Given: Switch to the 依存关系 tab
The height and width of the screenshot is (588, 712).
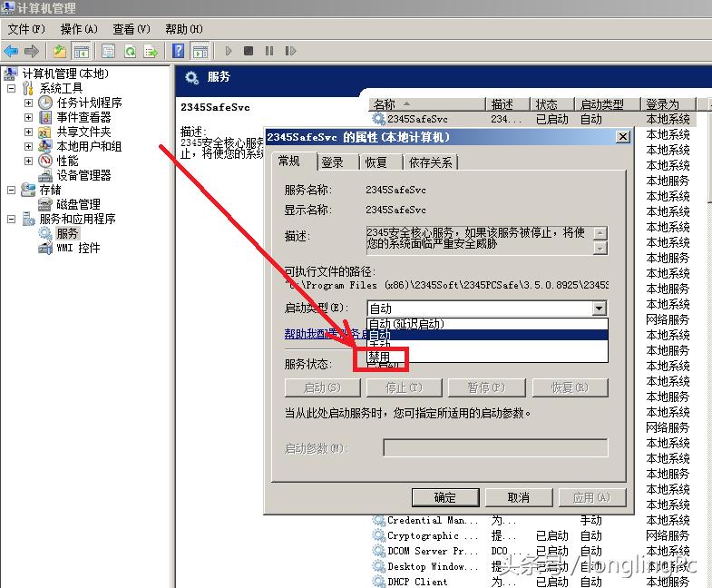Looking at the screenshot, I should point(431,162).
